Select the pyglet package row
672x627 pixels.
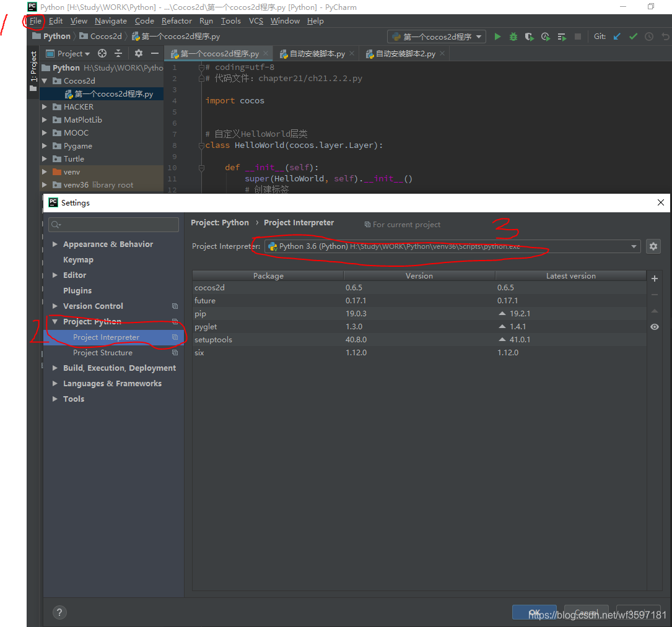[419, 327]
